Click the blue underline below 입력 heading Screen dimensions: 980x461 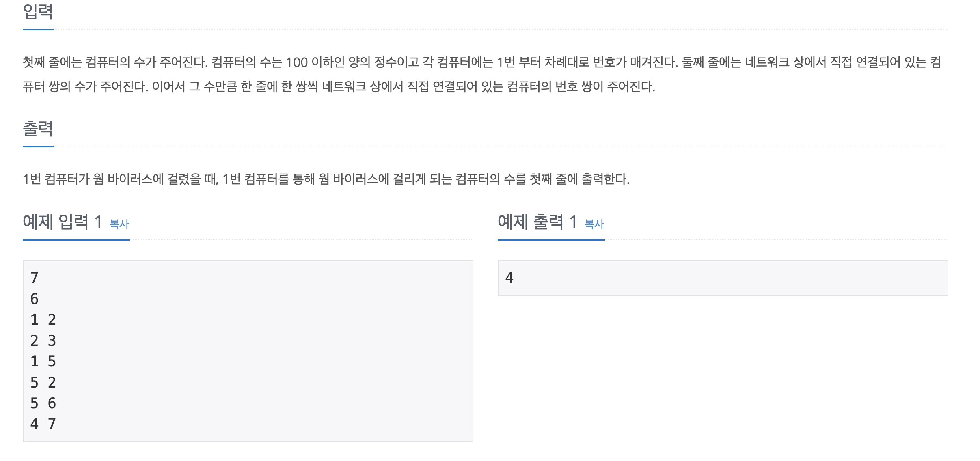(x=37, y=29)
